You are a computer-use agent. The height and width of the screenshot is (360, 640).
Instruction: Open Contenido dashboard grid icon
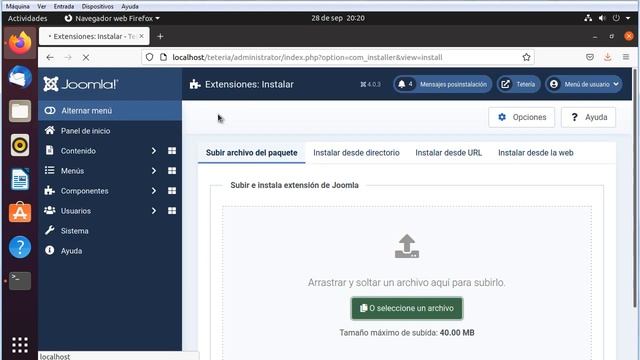pyautogui.click(x=172, y=151)
